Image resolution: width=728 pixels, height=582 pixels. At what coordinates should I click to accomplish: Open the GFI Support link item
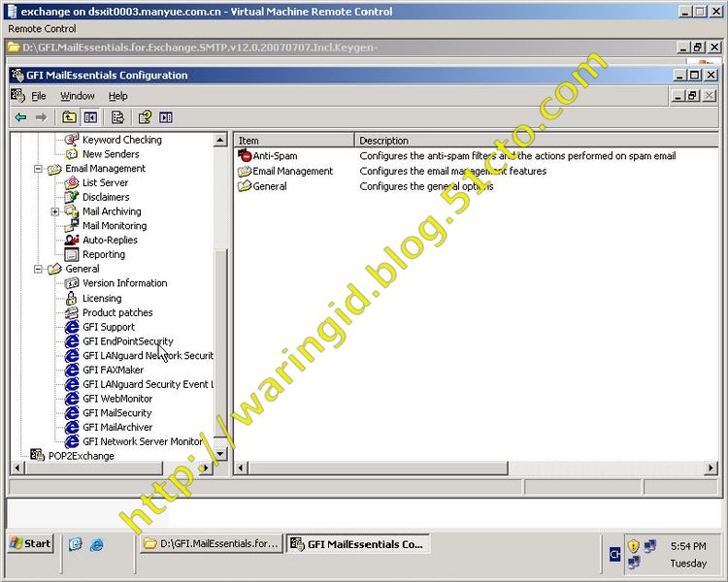click(x=108, y=327)
